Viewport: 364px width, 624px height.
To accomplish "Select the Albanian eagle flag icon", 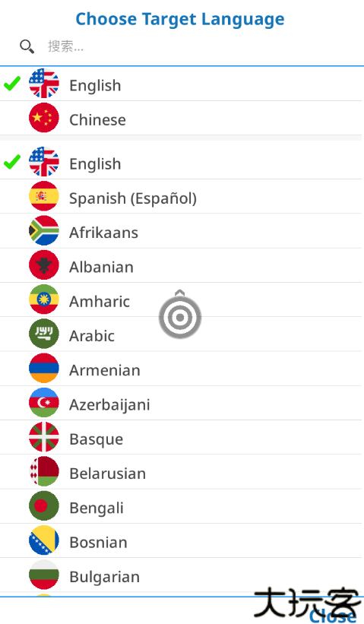I will click(44, 265).
